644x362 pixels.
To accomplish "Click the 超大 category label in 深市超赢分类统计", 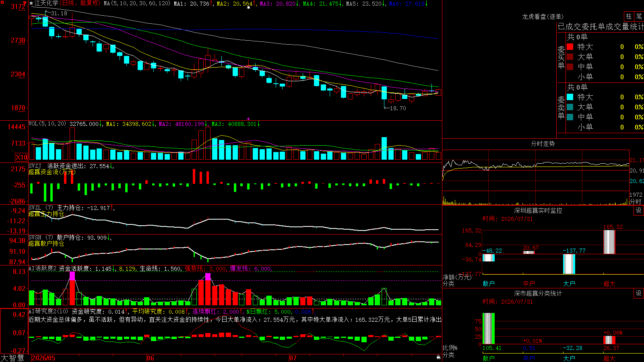I will click(x=609, y=358).
